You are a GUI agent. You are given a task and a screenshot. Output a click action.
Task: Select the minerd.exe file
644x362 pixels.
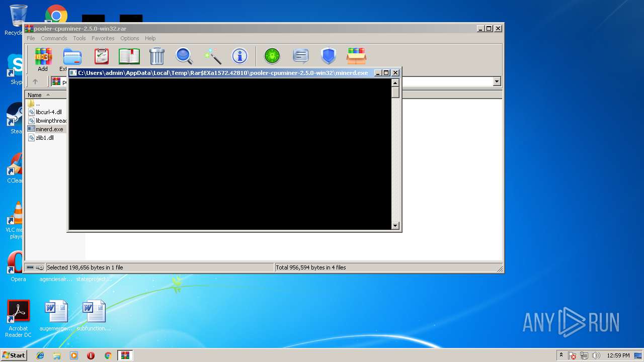[49, 129]
